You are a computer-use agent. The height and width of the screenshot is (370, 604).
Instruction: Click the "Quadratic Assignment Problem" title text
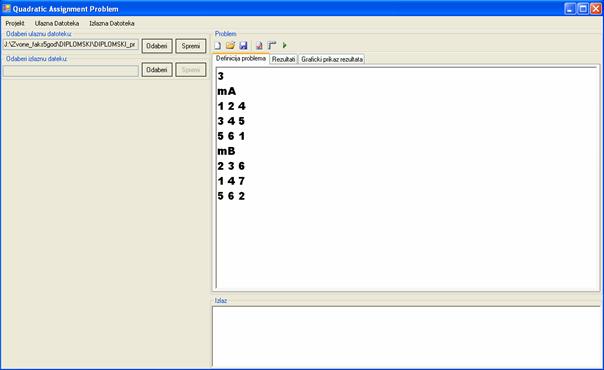(x=66, y=9)
